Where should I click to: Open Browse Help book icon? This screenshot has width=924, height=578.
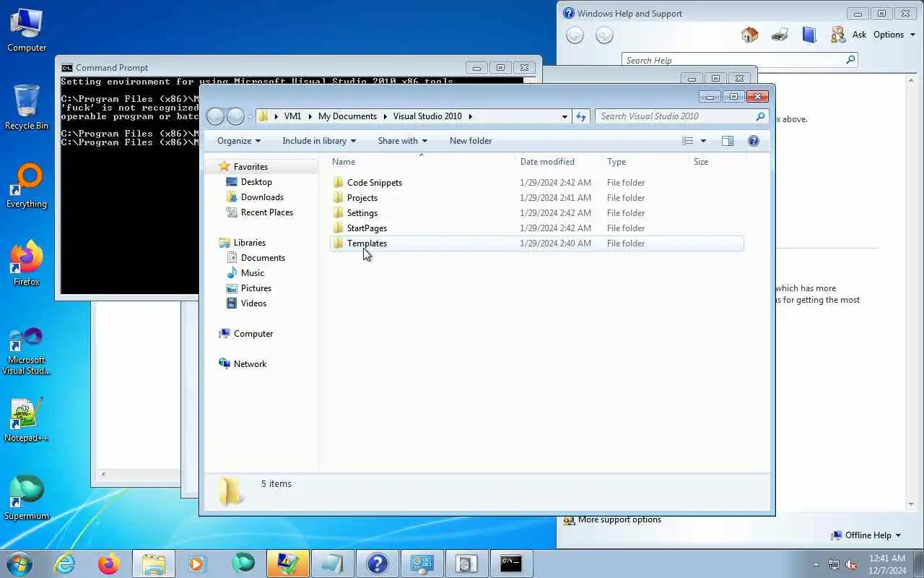(809, 35)
